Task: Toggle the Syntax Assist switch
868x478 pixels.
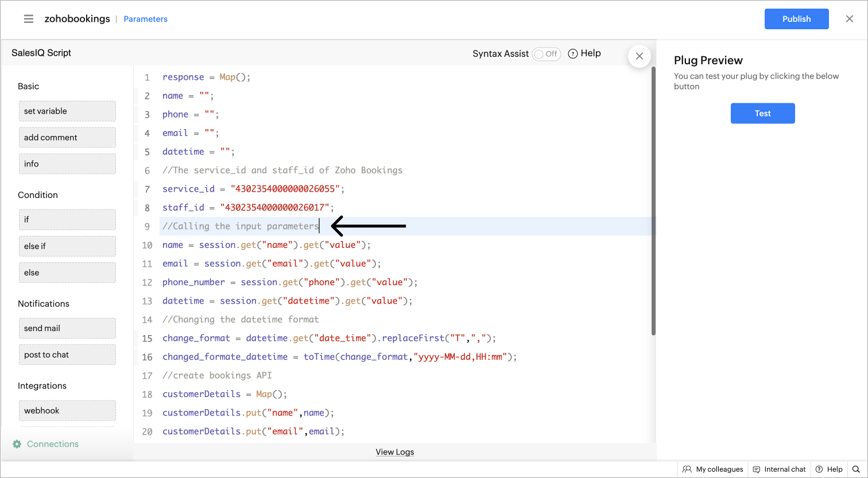Action: 546,54
